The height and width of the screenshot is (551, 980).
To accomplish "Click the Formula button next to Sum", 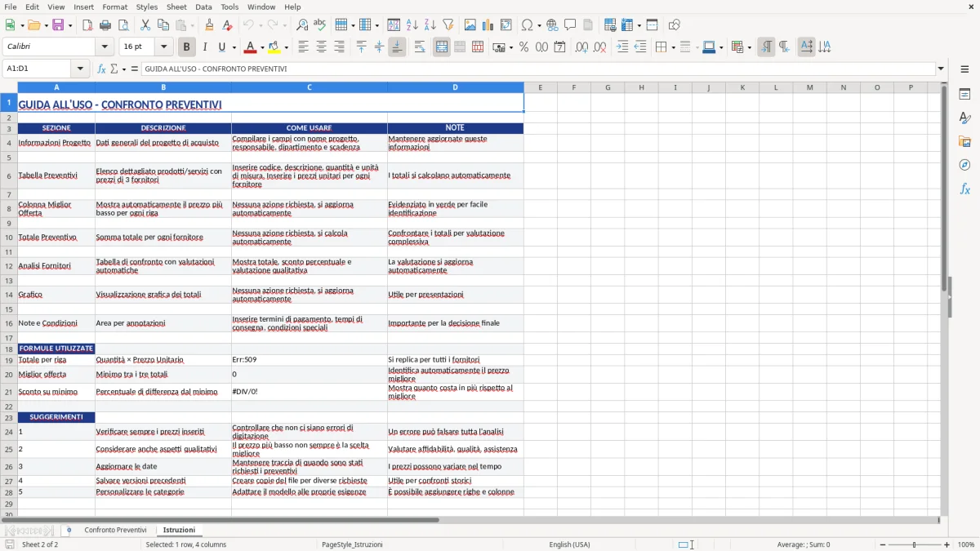I will pos(135,69).
